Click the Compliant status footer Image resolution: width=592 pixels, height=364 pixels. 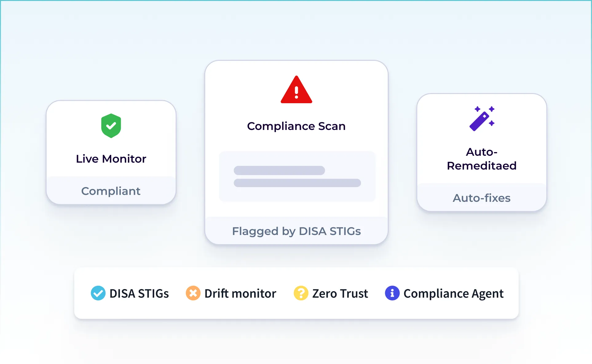pyautogui.click(x=111, y=191)
